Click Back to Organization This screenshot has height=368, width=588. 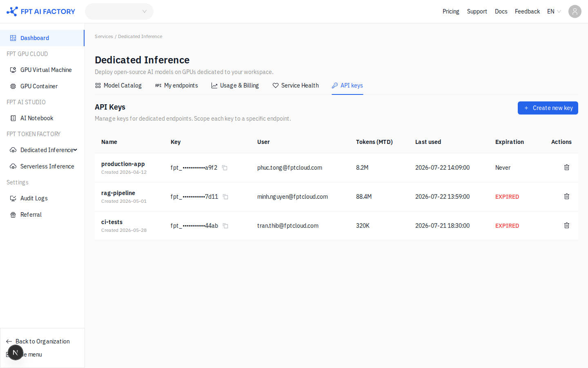[38, 341]
